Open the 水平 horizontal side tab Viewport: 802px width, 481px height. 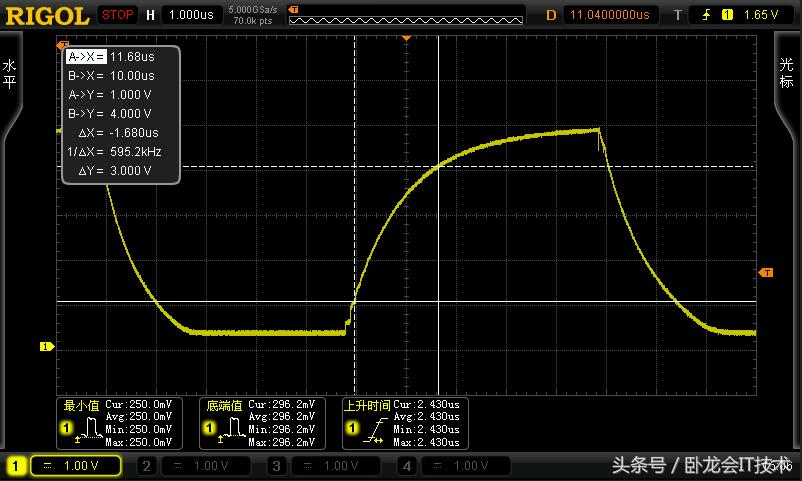click(x=10, y=74)
